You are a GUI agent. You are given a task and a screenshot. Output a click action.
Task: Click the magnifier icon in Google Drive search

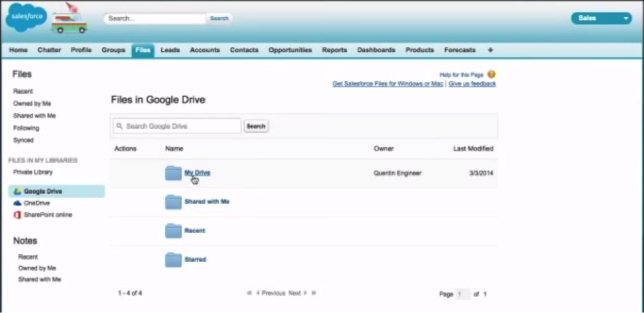click(120, 126)
